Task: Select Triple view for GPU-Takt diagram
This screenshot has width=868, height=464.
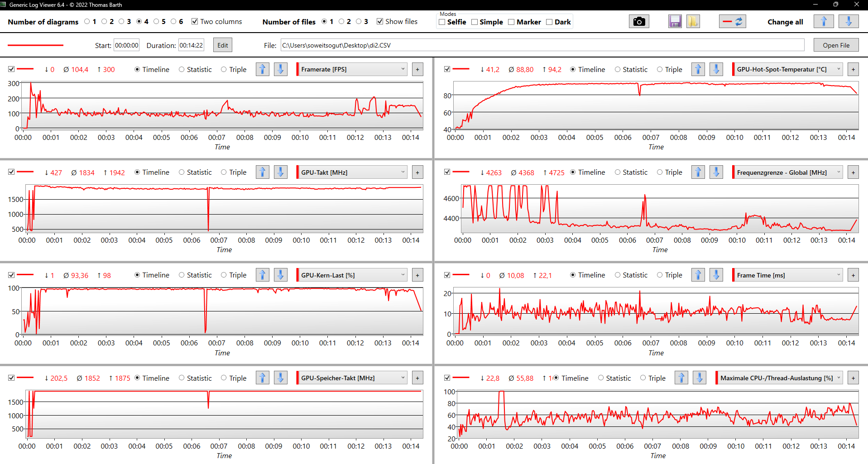Action: pos(224,172)
